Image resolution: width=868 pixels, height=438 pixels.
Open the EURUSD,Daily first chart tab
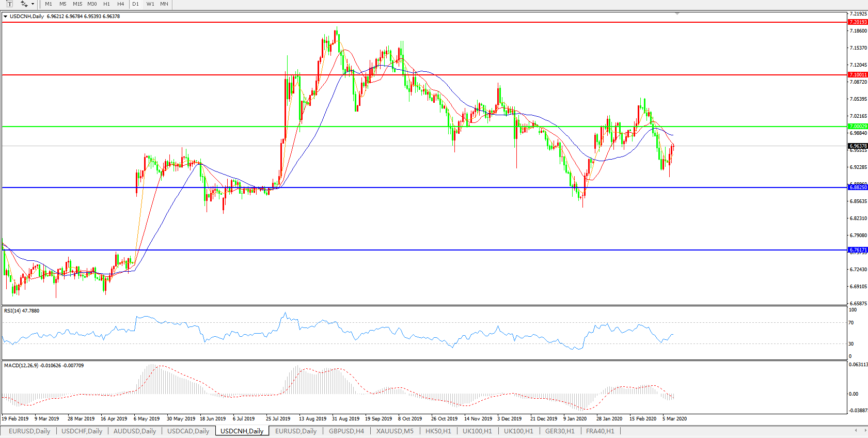click(x=29, y=431)
